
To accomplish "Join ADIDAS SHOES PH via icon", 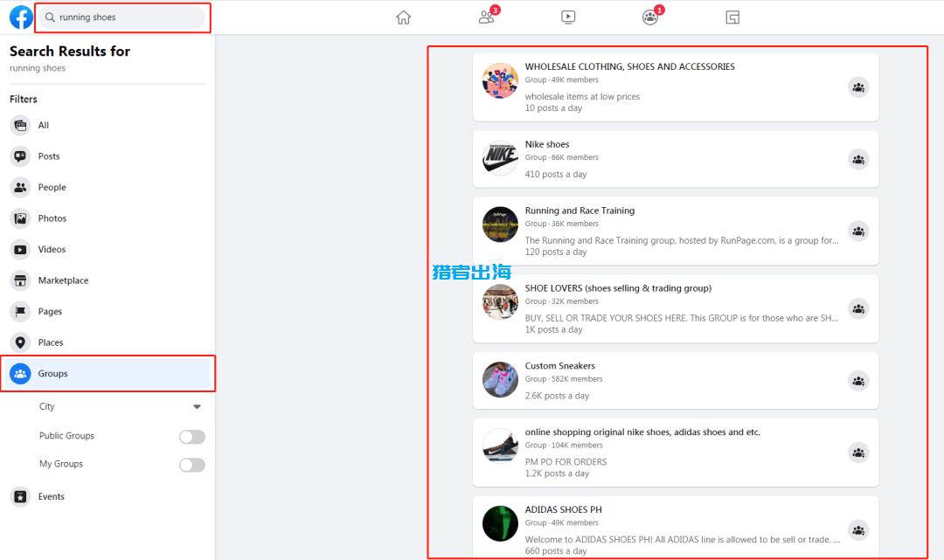I will pyautogui.click(x=858, y=530).
